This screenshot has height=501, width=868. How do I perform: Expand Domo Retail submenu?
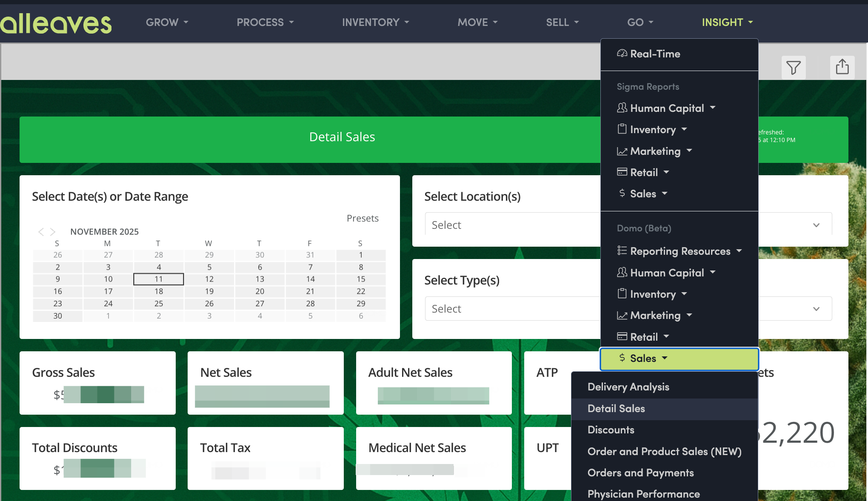(643, 337)
